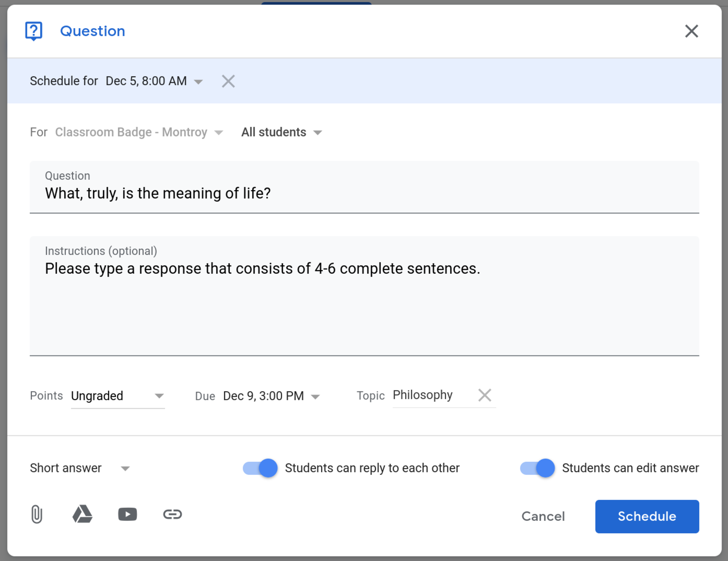Add a link attachment
The height and width of the screenshot is (561, 728).
[x=172, y=514]
